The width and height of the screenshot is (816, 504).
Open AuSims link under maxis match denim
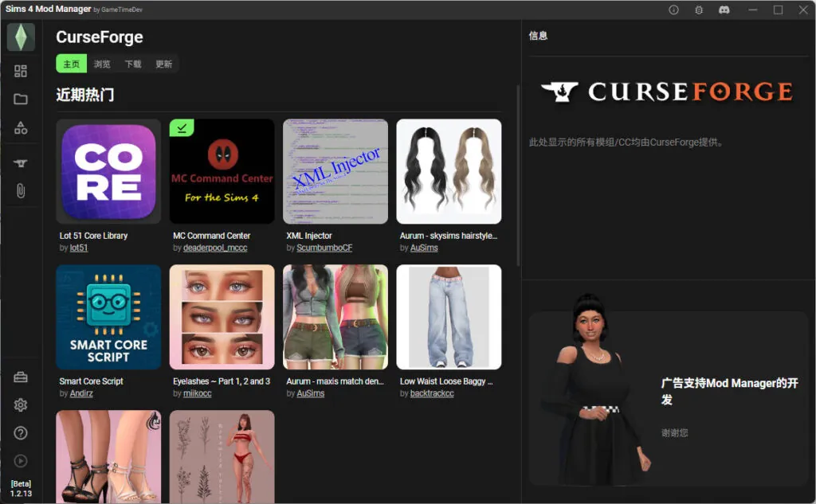310,393
